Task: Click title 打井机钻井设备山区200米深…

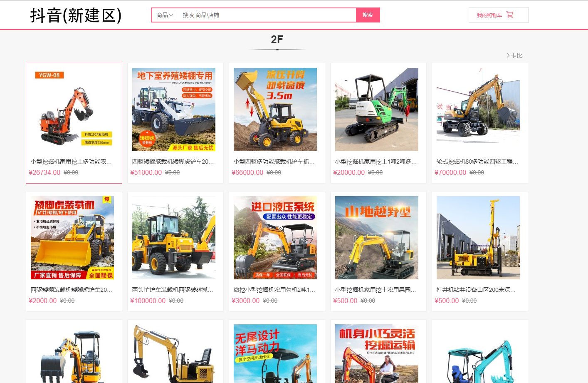Action: pos(476,290)
